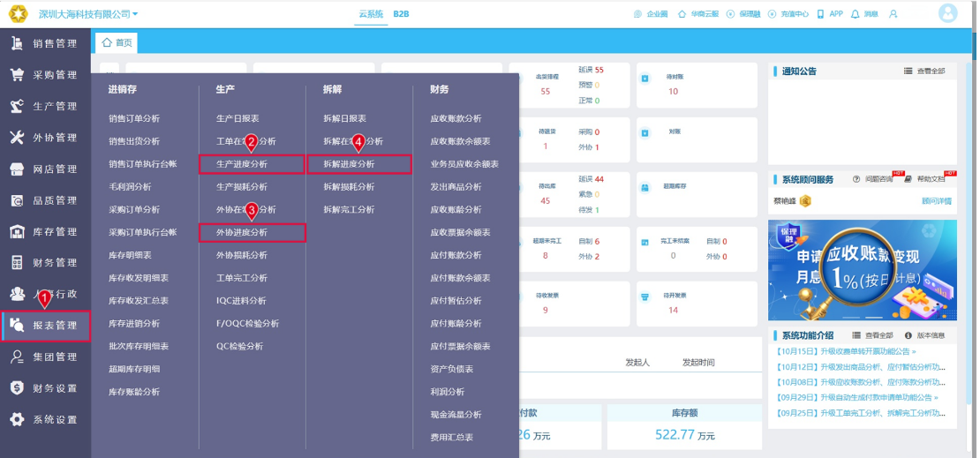Click 问题咨询 help icon link

(x=873, y=179)
